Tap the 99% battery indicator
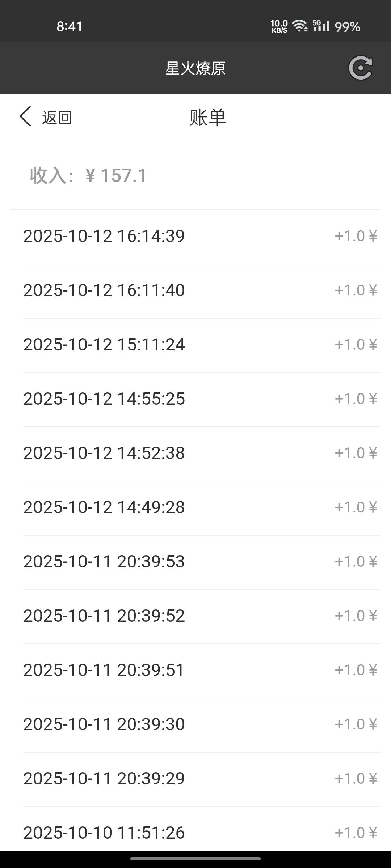 point(347,27)
